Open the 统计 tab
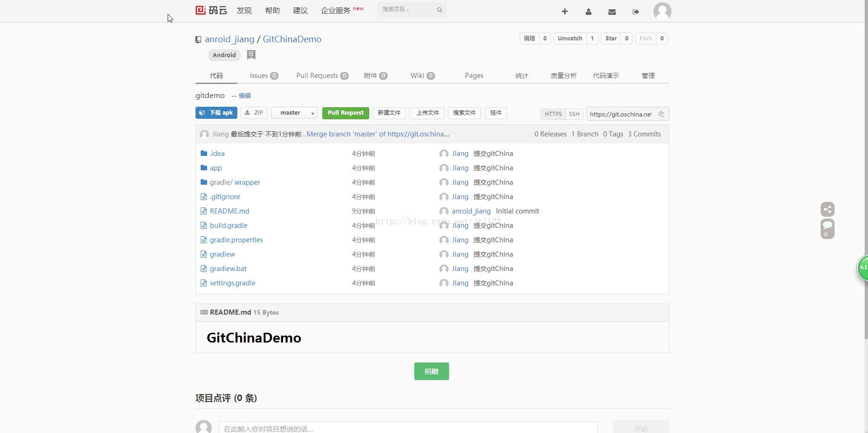 point(522,76)
